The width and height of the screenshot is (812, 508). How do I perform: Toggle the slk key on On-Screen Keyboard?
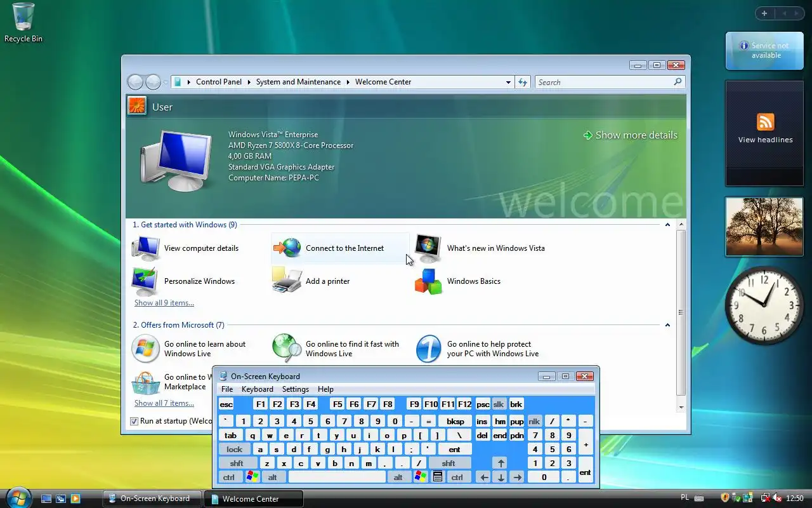(x=499, y=404)
